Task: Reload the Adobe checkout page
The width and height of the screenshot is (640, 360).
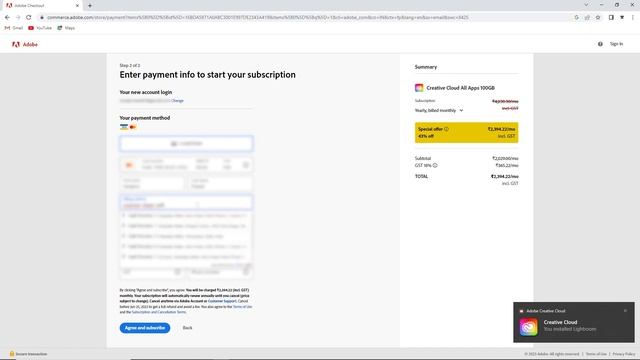Action: click(29, 18)
